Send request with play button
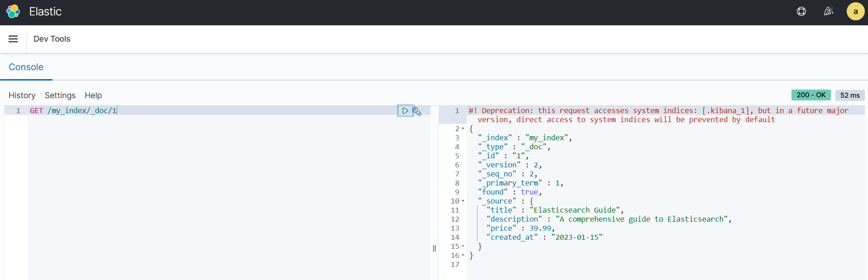The width and height of the screenshot is (868, 280). [405, 111]
